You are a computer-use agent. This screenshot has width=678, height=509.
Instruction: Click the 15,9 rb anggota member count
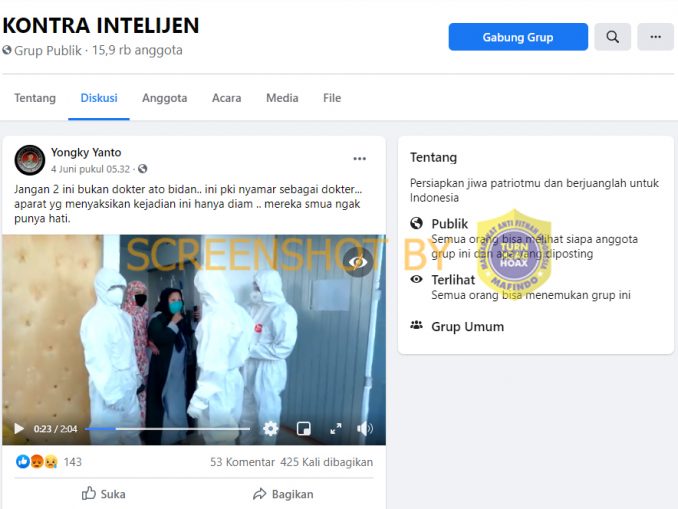137,50
